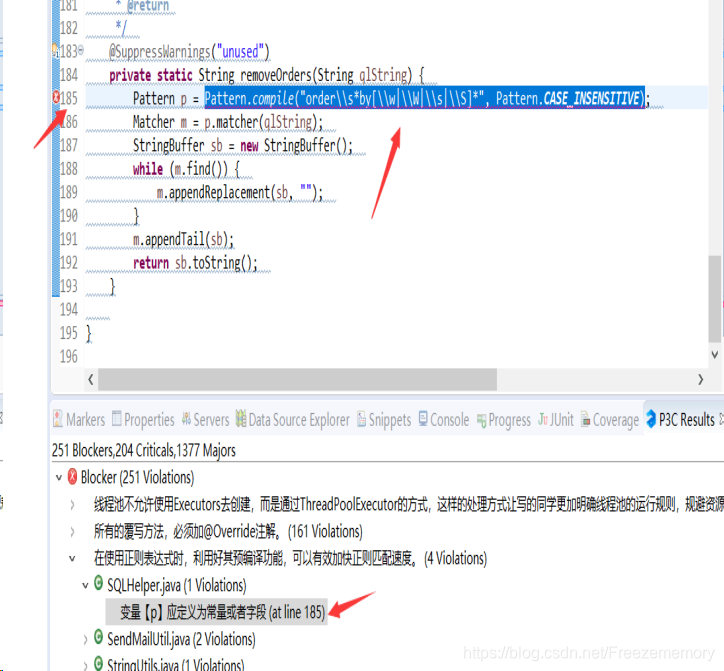
Task: Click "return sb.toString();" on line 192
Action: coord(195,263)
